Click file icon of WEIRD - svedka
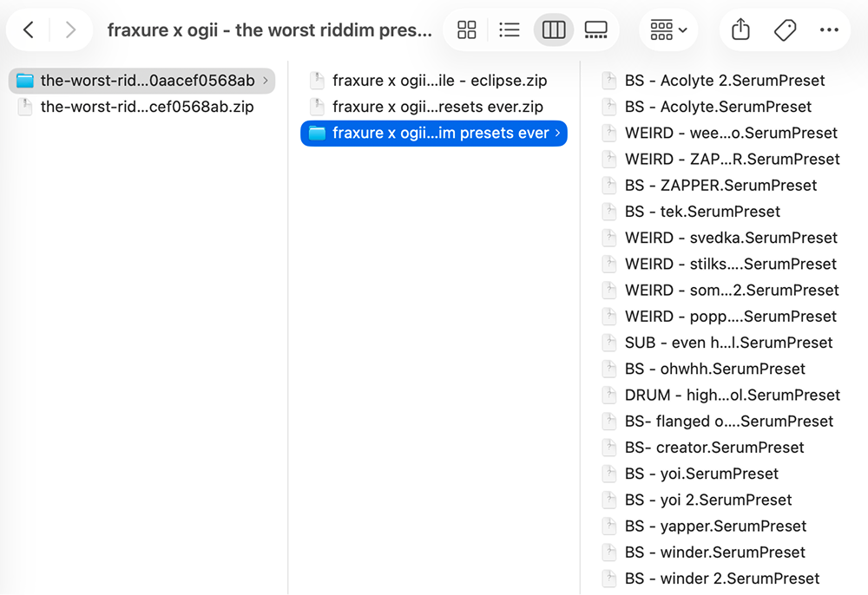This screenshot has width=868, height=595. [609, 238]
